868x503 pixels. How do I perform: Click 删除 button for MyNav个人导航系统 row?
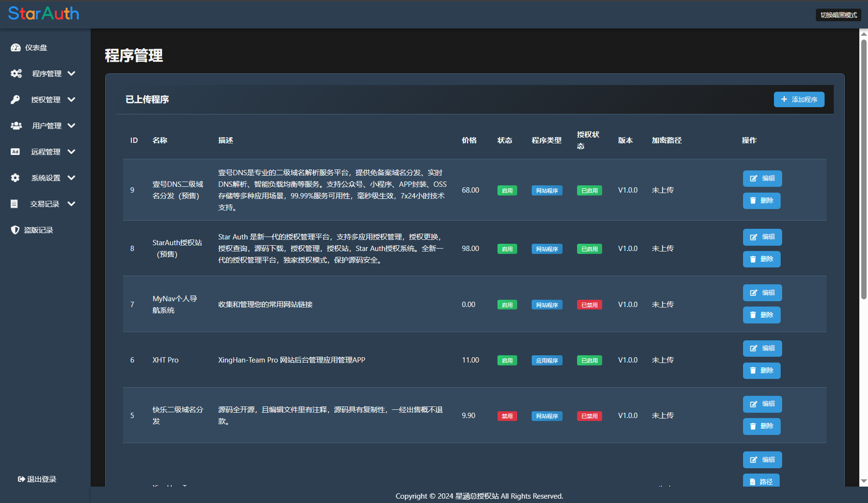click(761, 315)
